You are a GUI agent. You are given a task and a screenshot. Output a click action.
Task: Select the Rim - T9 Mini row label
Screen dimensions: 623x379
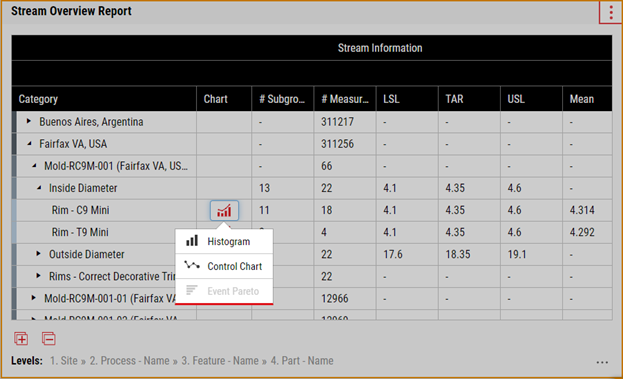pyautogui.click(x=80, y=232)
